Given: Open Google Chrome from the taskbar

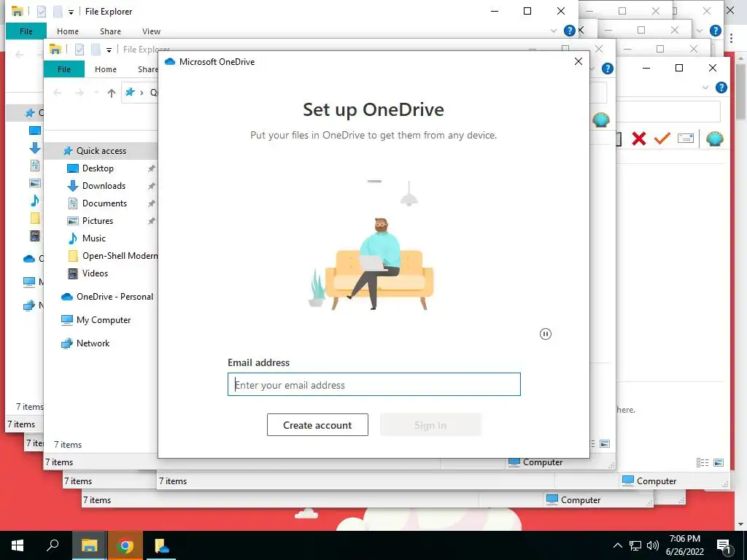Looking at the screenshot, I should [x=125, y=545].
